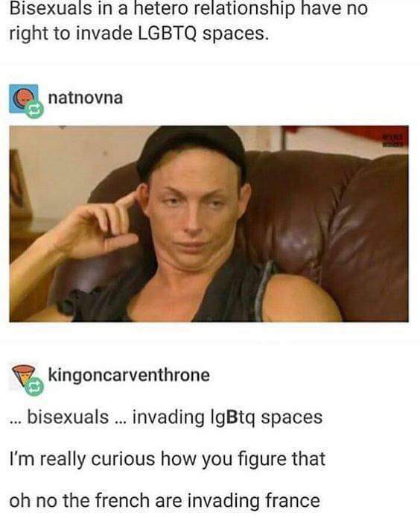The height and width of the screenshot is (518, 420).
Task: Select the original post text about LGBTQ spaces
Action: click(188, 20)
